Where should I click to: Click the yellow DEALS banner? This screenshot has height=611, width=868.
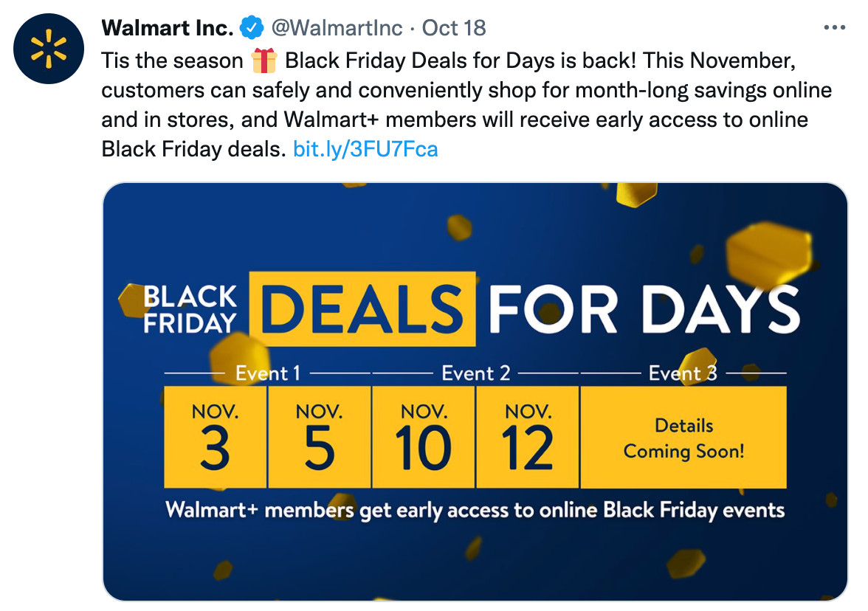362,308
